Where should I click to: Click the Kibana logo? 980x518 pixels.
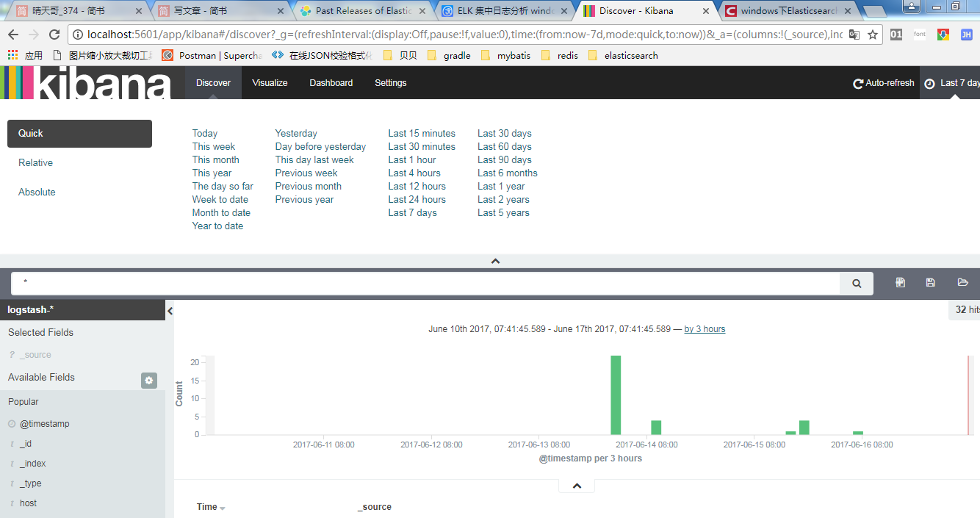(86, 82)
